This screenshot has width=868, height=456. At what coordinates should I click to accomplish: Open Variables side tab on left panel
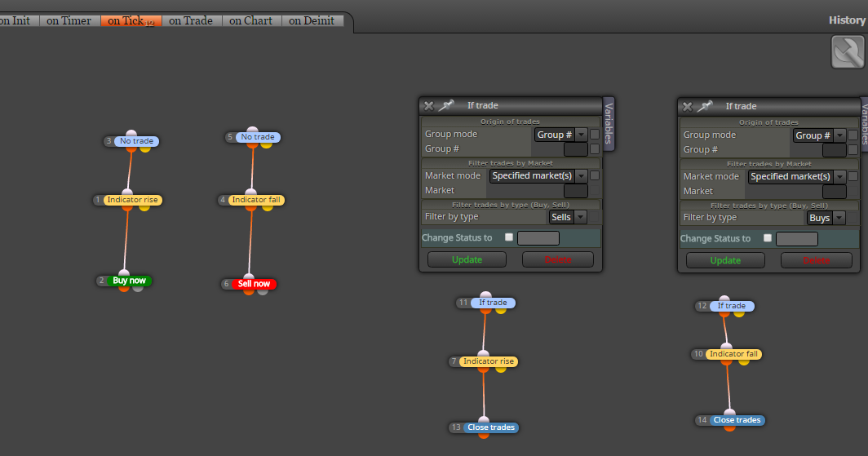(609, 123)
